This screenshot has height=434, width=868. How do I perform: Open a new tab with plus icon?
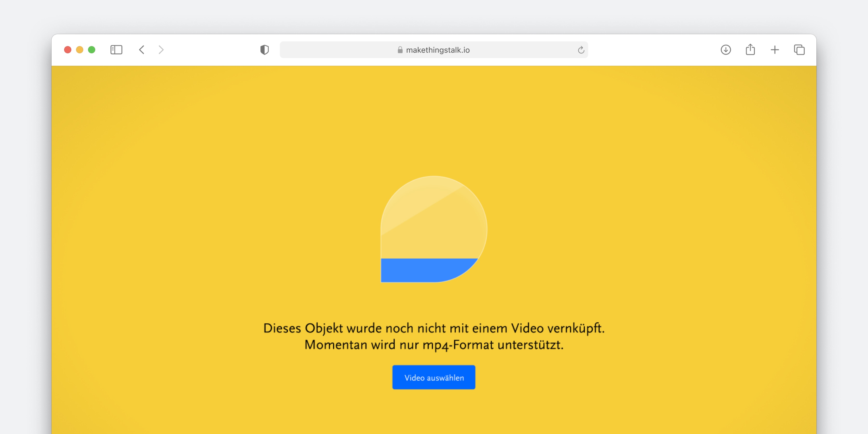coord(775,50)
